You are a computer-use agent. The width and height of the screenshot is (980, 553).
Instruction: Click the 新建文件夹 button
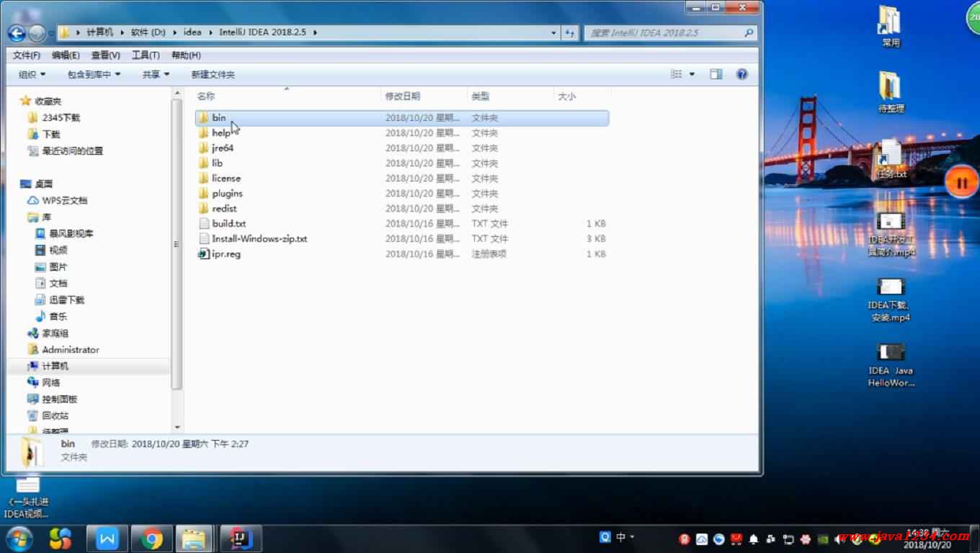(x=213, y=74)
